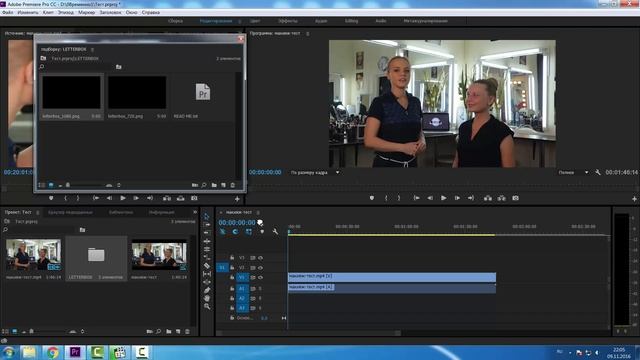Toggle lock on A1 track
The image size is (640, 360).
(232, 289)
